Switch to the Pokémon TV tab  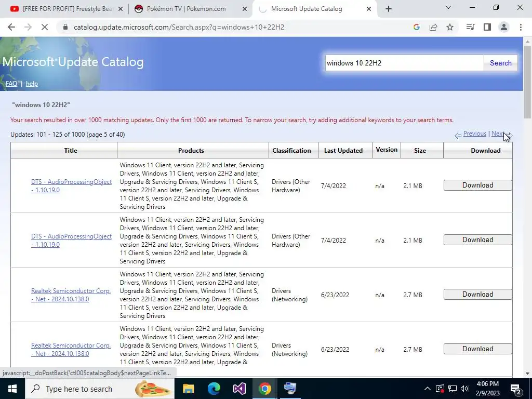click(186, 9)
